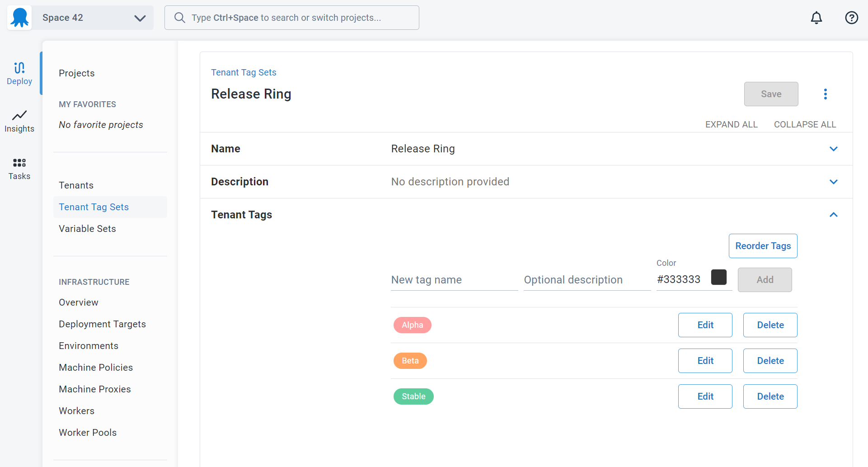Click the 'Release Ring' name value
Image resolution: width=868 pixels, height=467 pixels.
pyautogui.click(x=423, y=149)
